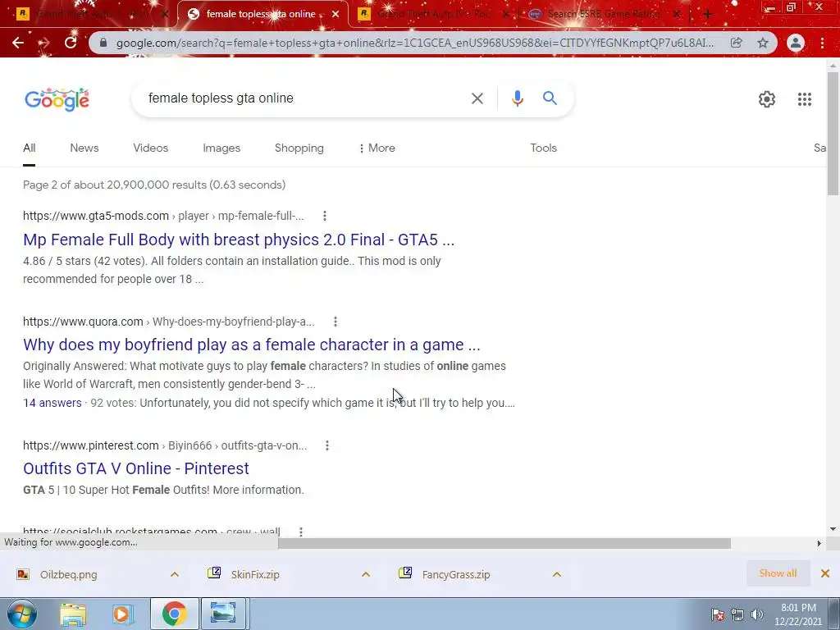Click the taskbar clock showing 8:01 PM

click(x=798, y=614)
